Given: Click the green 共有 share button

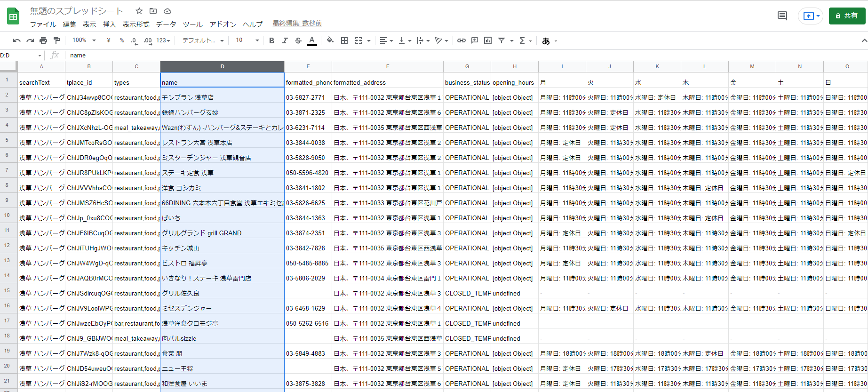Looking at the screenshot, I should coord(847,16).
